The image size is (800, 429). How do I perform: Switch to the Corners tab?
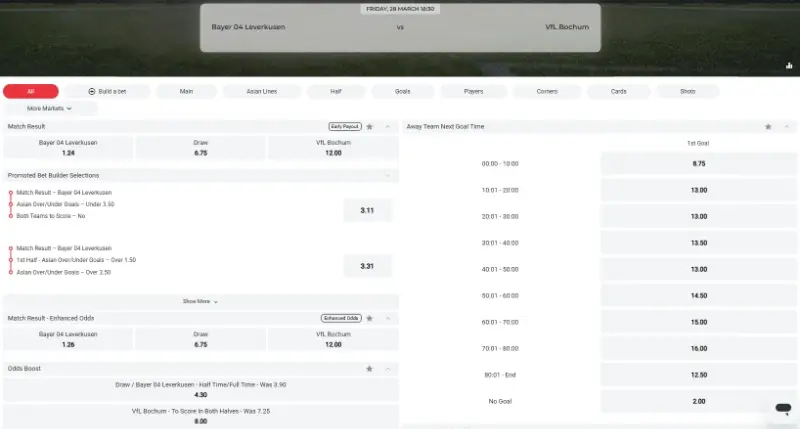[x=547, y=91]
